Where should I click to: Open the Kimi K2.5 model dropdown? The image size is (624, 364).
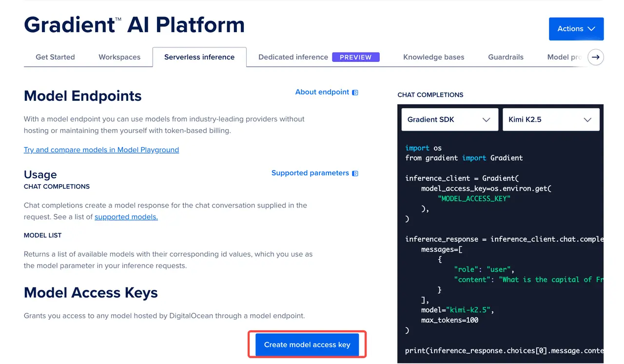click(x=550, y=120)
